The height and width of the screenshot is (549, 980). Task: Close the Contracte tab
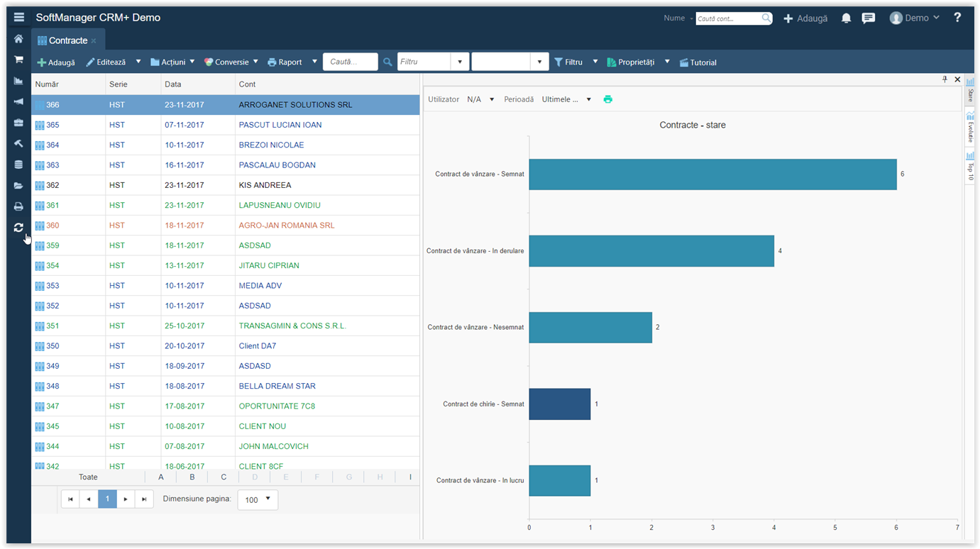tap(94, 41)
